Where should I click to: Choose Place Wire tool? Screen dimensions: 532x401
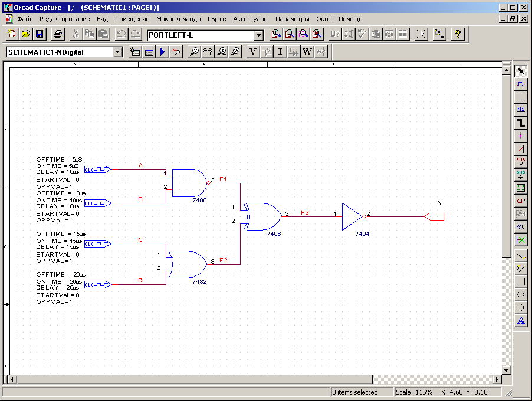[x=521, y=97]
